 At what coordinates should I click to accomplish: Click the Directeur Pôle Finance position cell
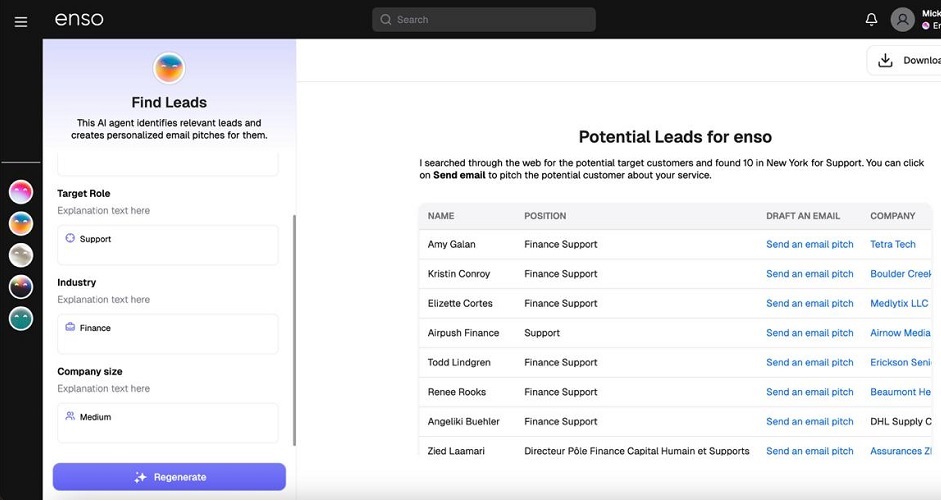[637, 451]
